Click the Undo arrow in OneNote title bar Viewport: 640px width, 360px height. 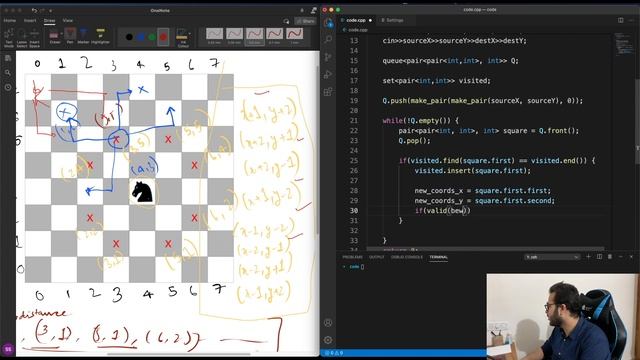[x=34, y=10]
